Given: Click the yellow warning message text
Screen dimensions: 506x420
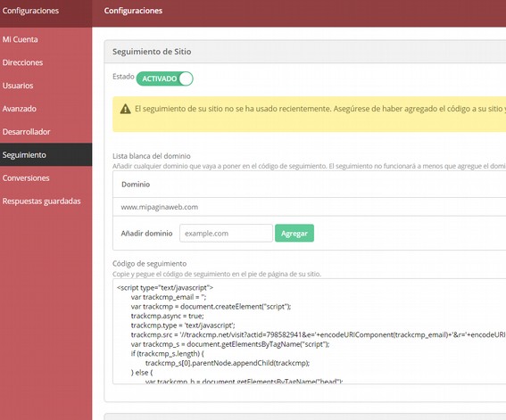Looking at the screenshot, I should [x=320, y=109].
